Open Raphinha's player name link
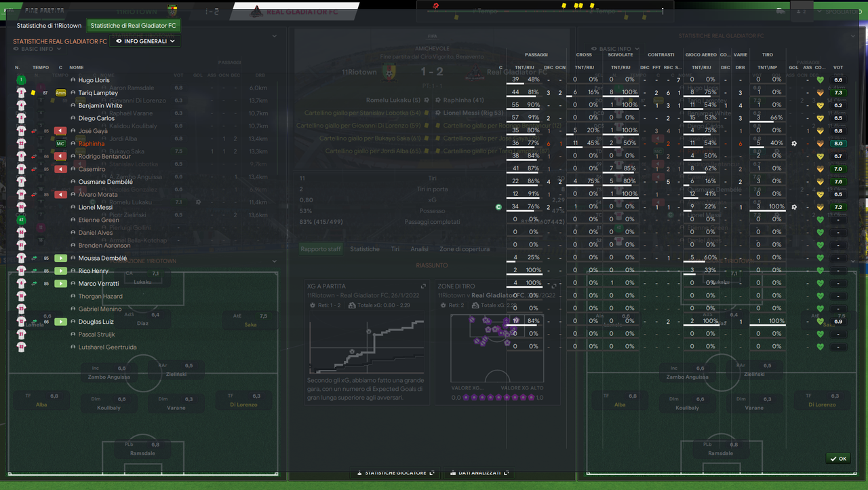 click(x=92, y=144)
